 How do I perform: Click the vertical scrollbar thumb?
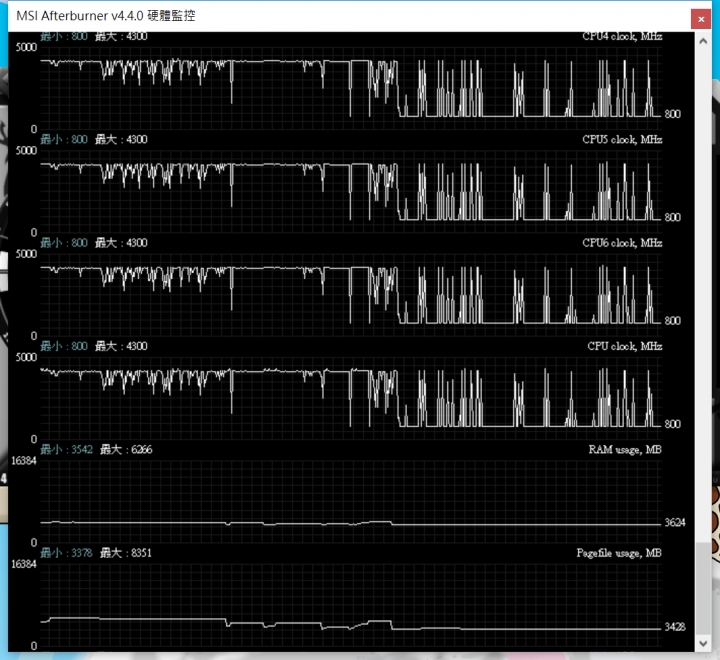tap(703, 588)
